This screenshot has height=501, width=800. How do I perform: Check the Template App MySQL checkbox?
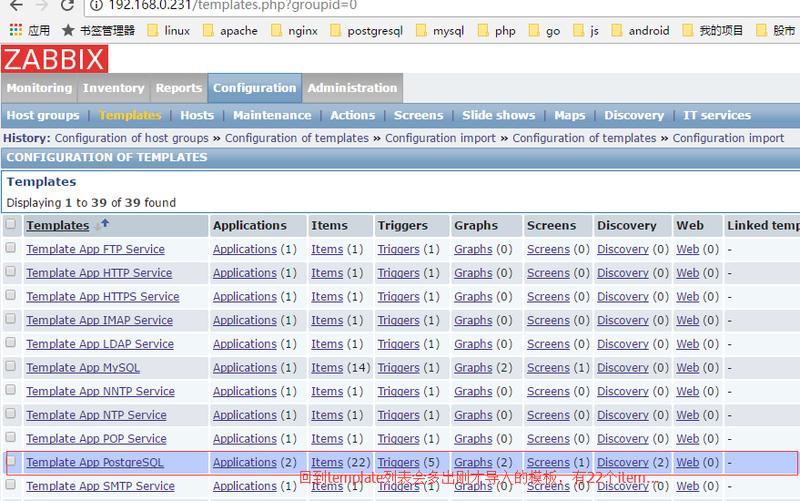coord(11,367)
